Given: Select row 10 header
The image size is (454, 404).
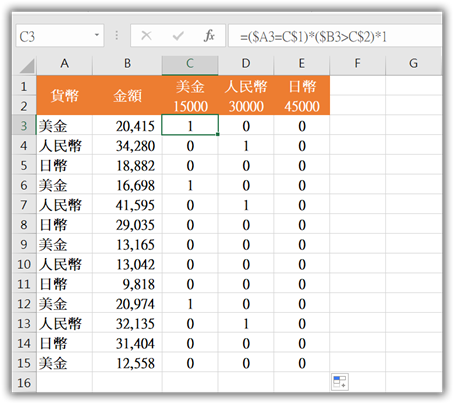Looking at the screenshot, I should (24, 264).
